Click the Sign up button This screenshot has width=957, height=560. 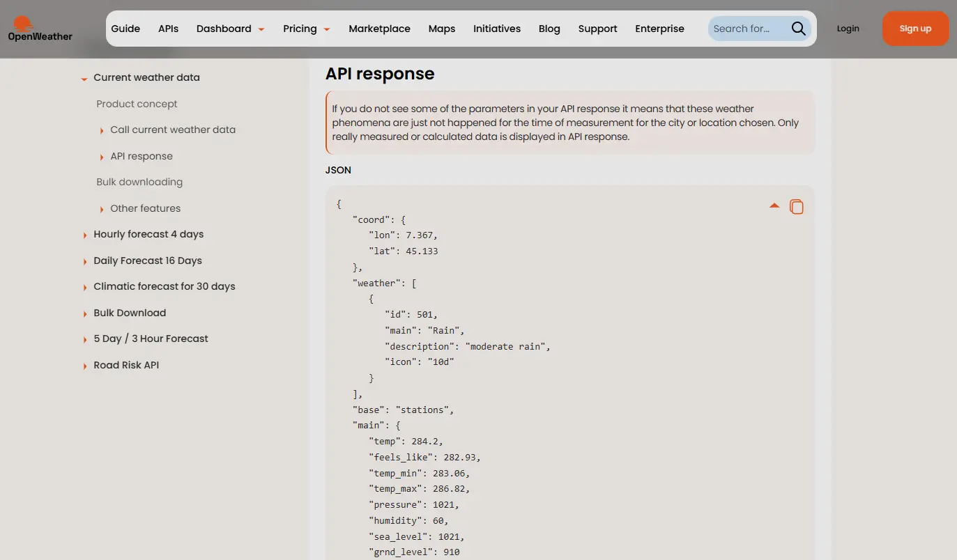click(914, 29)
